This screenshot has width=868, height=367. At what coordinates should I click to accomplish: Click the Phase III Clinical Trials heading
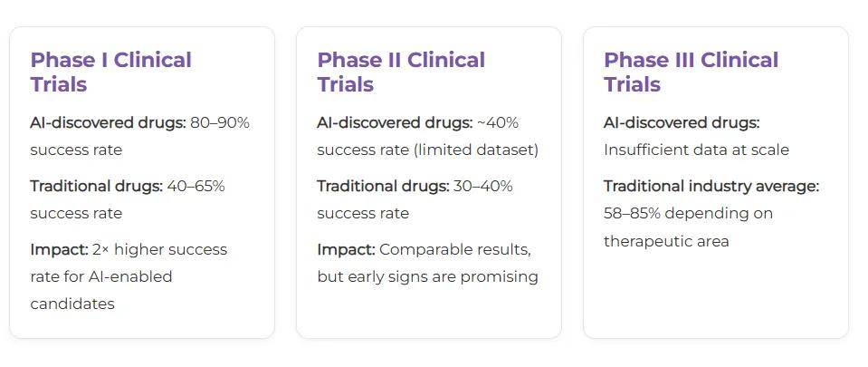691,72
